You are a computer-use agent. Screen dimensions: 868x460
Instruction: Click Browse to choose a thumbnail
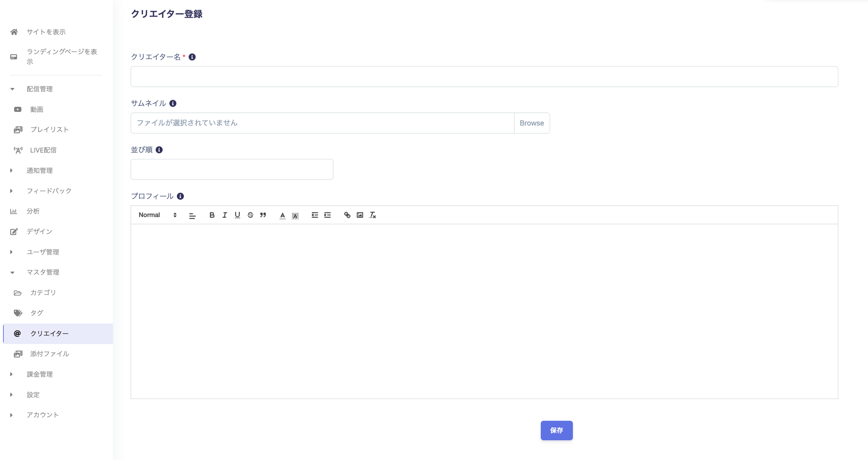click(x=531, y=123)
